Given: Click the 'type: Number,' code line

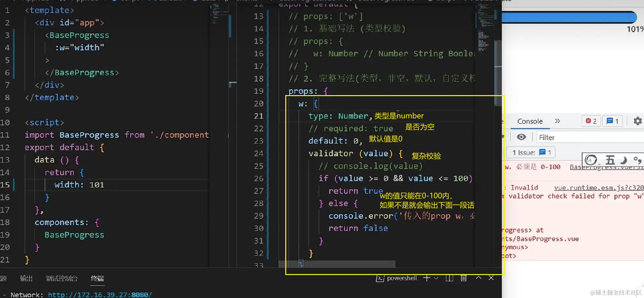Looking at the screenshot, I should tap(340, 116).
